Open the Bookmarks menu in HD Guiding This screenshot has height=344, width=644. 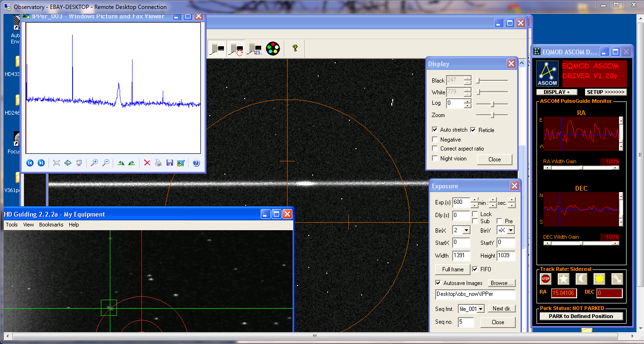[51, 225]
